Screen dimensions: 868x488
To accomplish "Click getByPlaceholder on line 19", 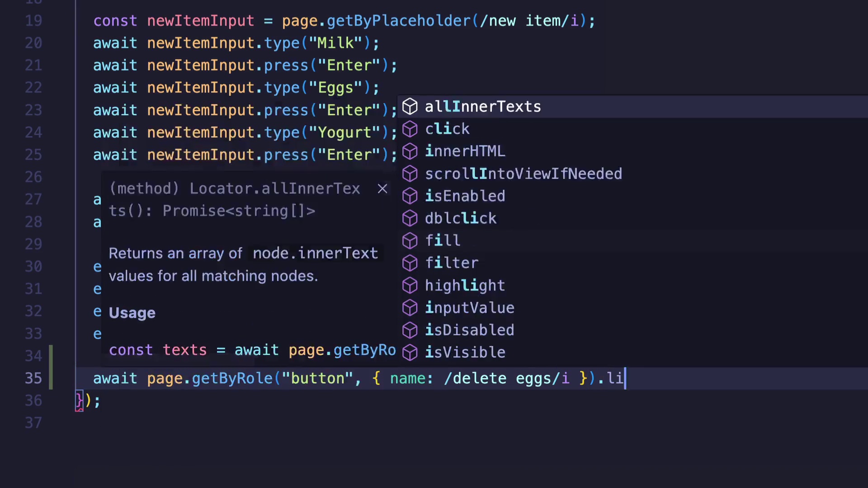I will point(399,21).
